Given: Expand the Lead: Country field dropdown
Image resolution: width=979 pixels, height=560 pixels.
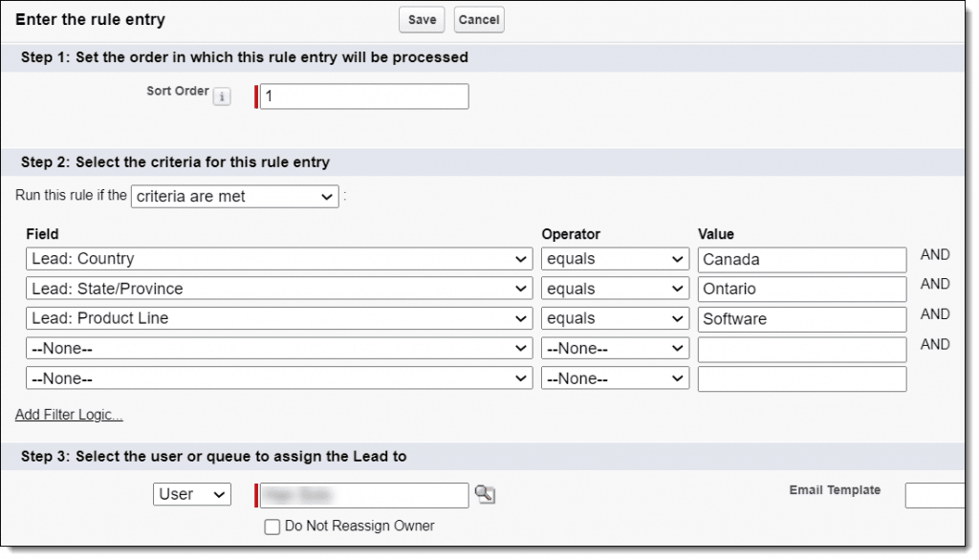Looking at the screenshot, I should pos(279,259).
